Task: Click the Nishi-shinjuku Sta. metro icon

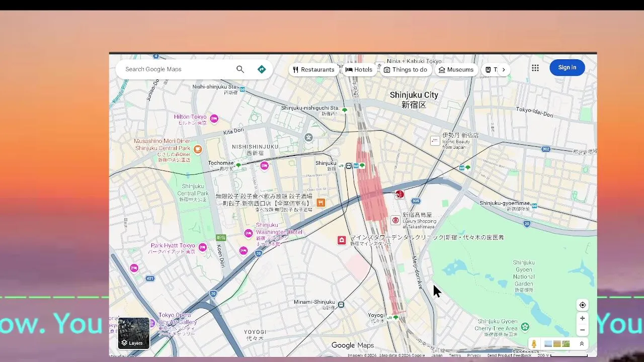Action: (x=243, y=89)
